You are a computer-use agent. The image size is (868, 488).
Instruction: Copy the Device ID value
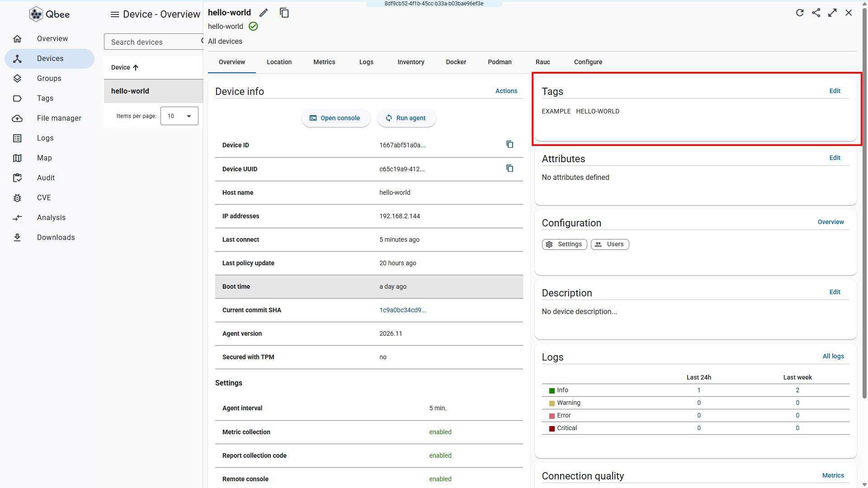[509, 145]
